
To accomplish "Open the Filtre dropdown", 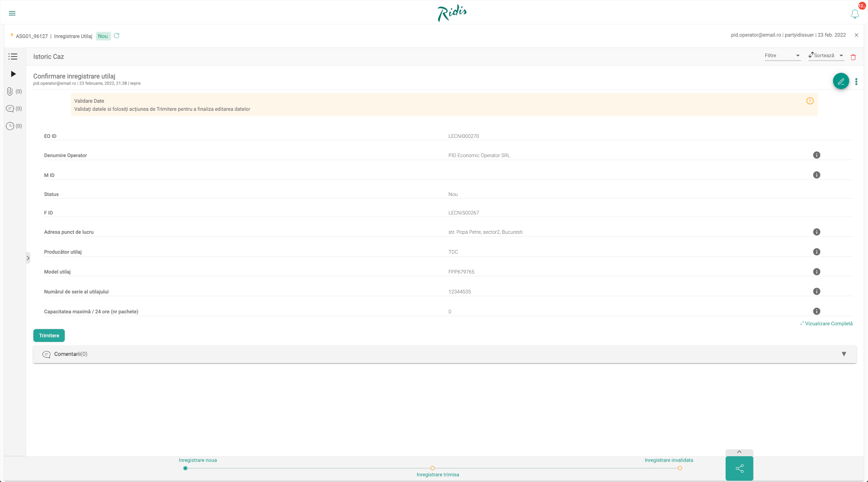I will [x=783, y=56].
